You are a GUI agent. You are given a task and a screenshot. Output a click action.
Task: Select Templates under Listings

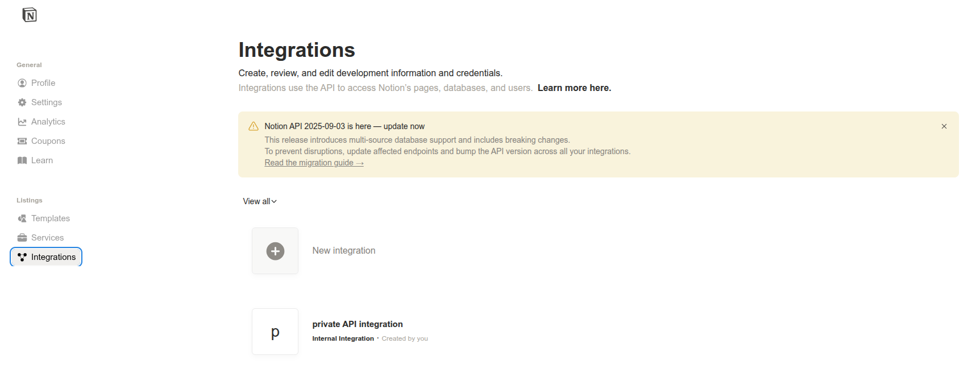50,218
